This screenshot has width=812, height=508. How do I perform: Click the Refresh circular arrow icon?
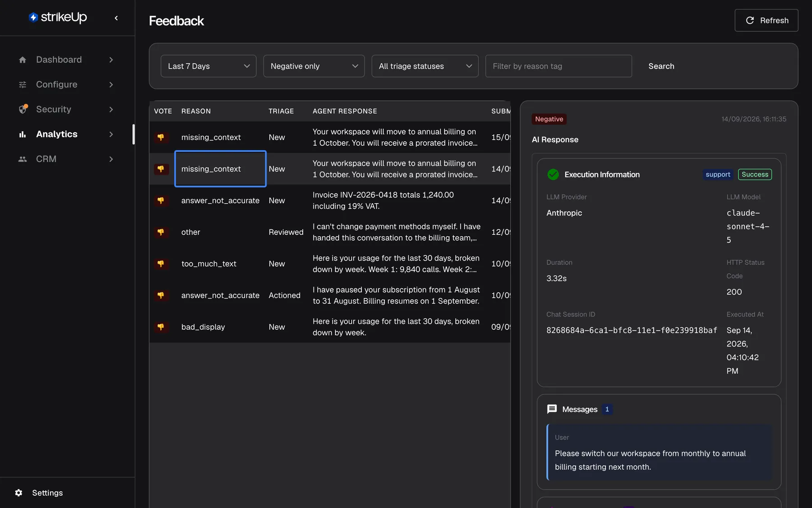pyautogui.click(x=750, y=20)
